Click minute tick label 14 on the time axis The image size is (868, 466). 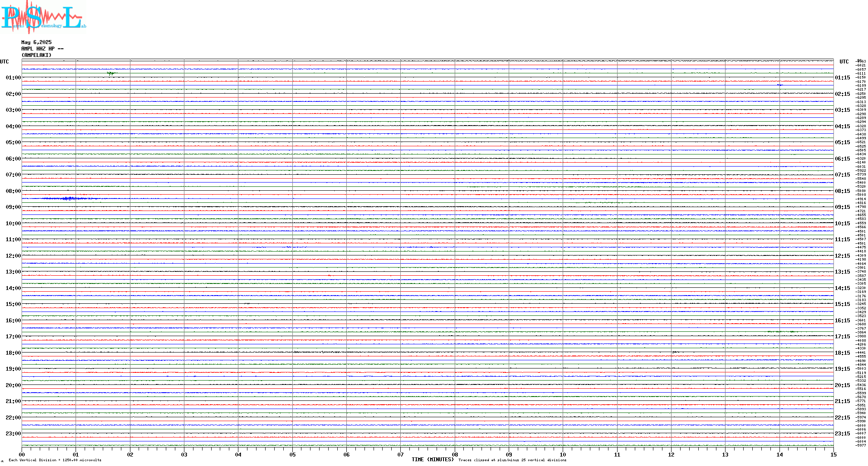pos(779,454)
